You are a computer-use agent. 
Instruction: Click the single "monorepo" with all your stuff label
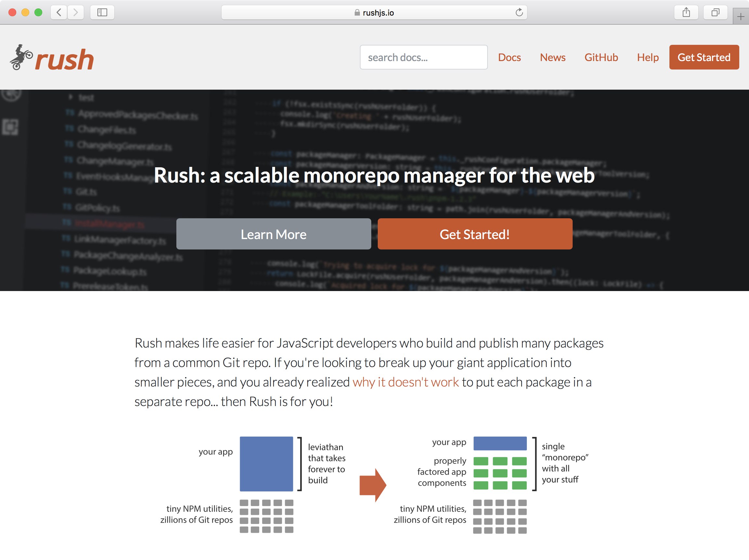tap(565, 463)
